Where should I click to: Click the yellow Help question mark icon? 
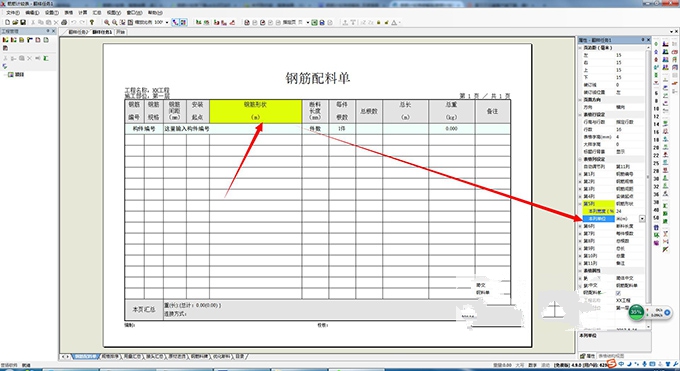pyautogui.click(x=92, y=22)
